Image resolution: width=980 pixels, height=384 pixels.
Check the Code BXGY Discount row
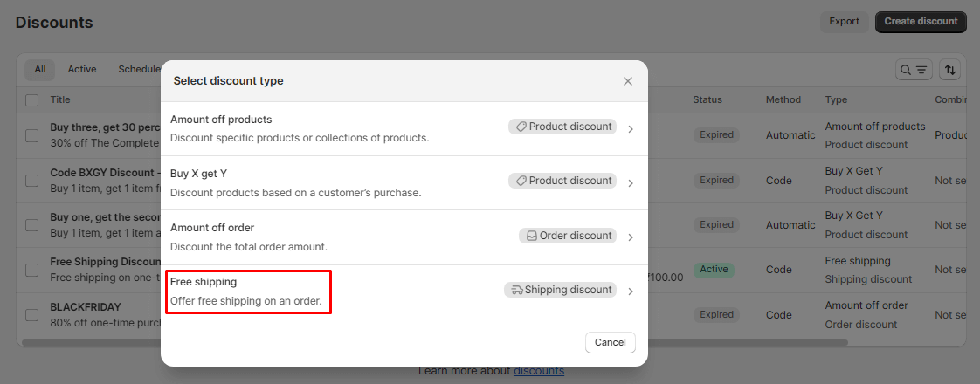(31, 181)
